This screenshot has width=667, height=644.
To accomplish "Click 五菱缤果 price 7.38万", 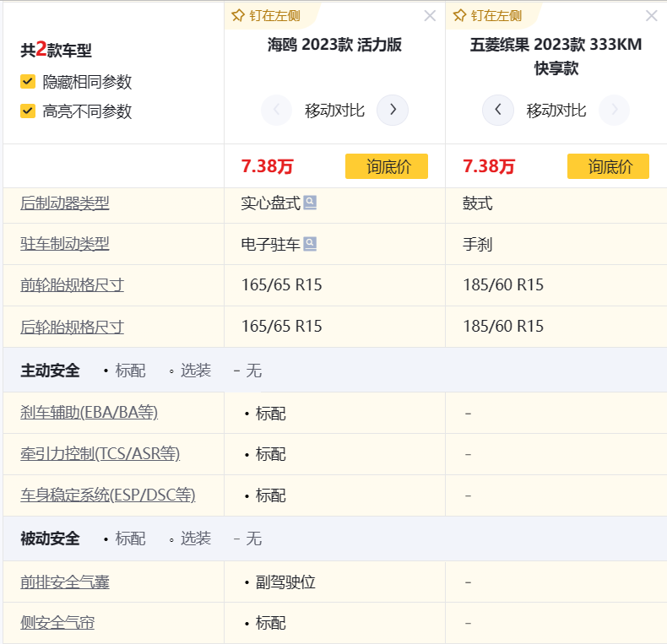I will (489, 166).
